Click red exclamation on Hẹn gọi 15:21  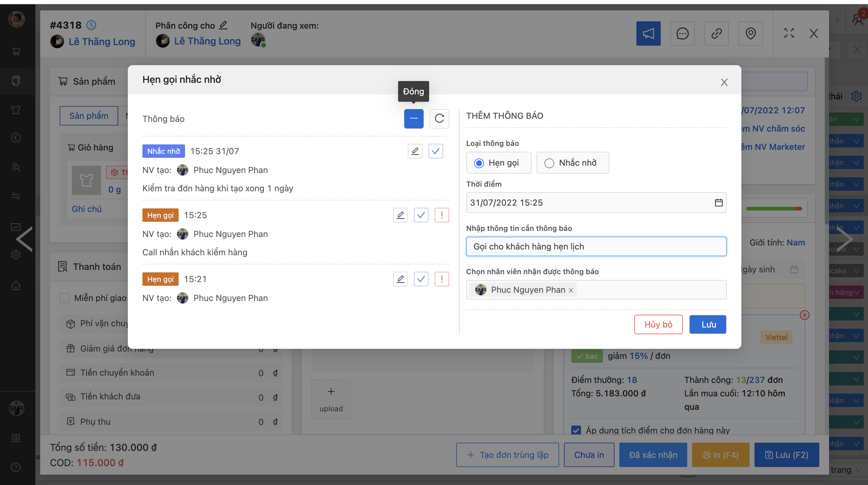click(x=441, y=279)
